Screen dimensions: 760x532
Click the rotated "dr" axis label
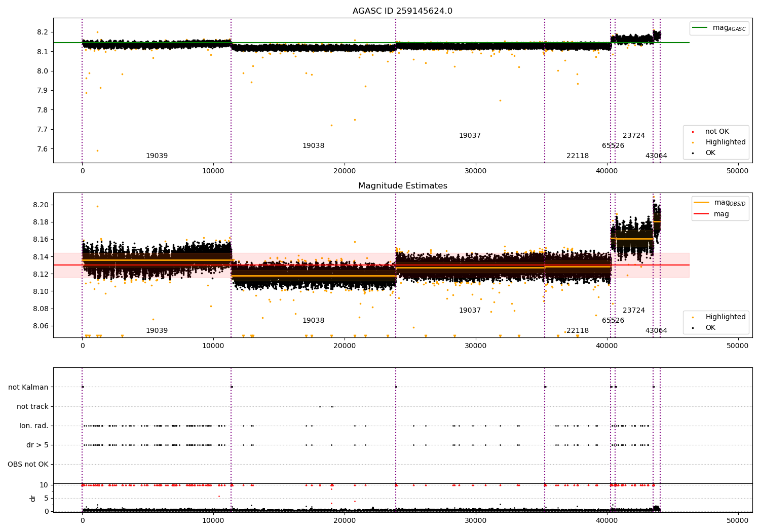(x=33, y=498)
